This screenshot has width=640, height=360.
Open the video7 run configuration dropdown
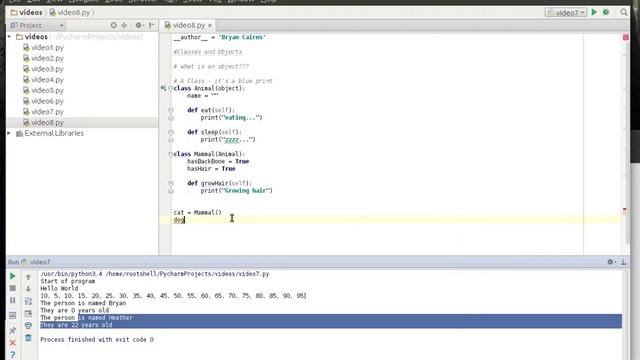(566, 13)
